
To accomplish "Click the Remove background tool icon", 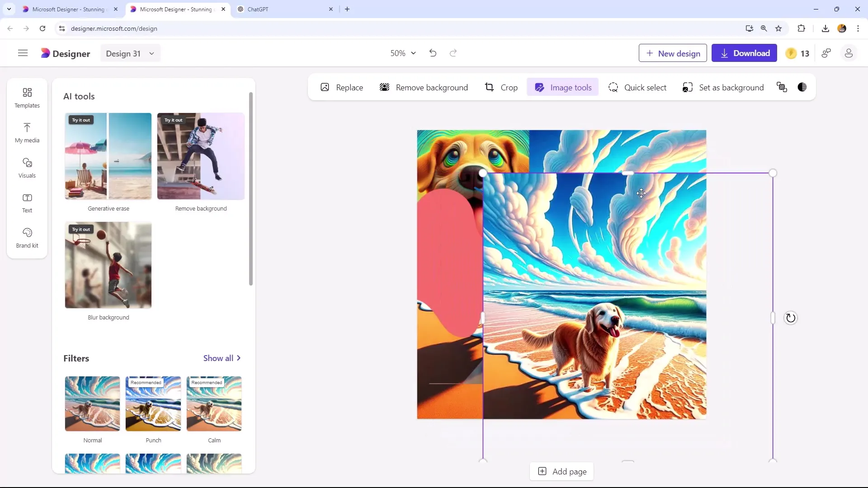I will [x=385, y=88].
